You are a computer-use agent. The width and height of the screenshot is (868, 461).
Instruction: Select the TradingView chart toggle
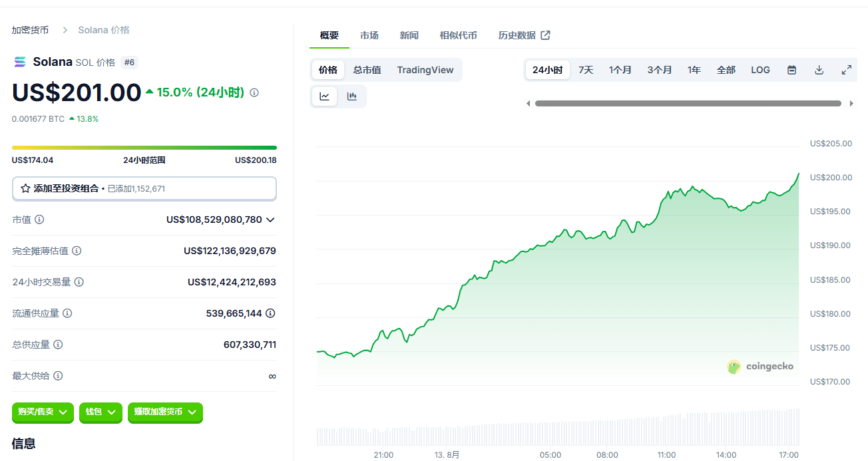pyautogui.click(x=425, y=70)
